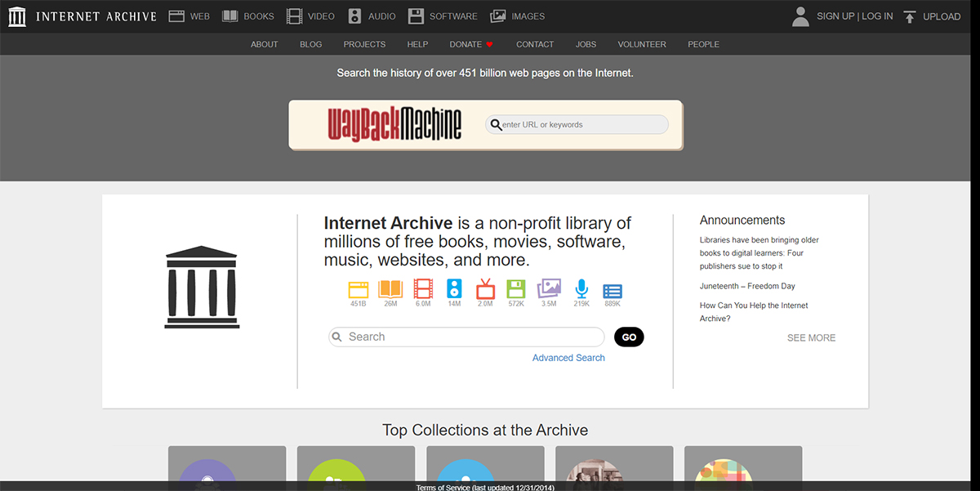Image resolution: width=980 pixels, height=491 pixels.
Task: Open the VOLUNTEER menu item
Action: pyautogui.click(x=642, y=44)
